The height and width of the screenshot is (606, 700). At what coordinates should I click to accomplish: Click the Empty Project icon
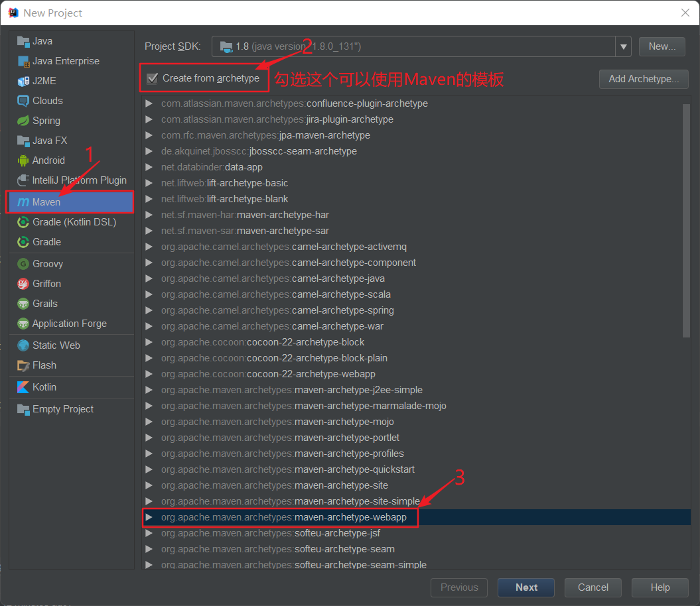click(x=23, y=409)
